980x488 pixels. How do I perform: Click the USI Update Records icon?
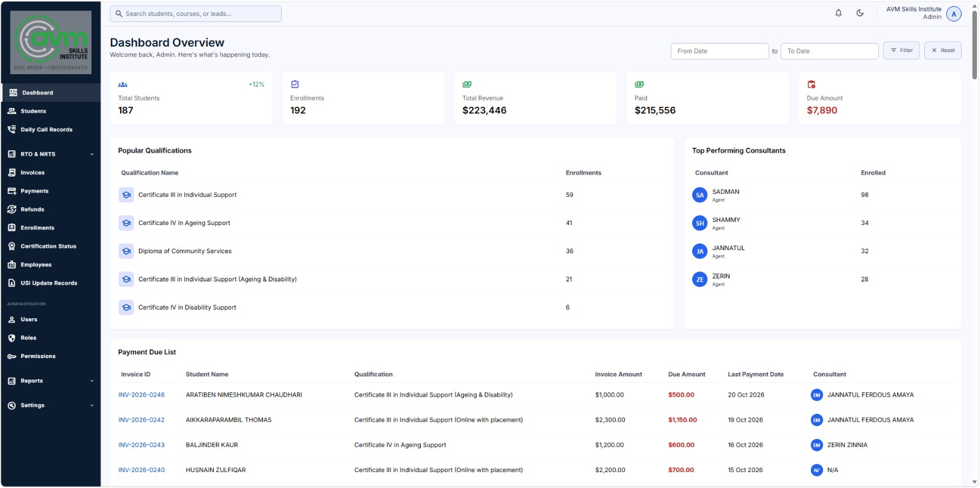click(x=12, y=283)
